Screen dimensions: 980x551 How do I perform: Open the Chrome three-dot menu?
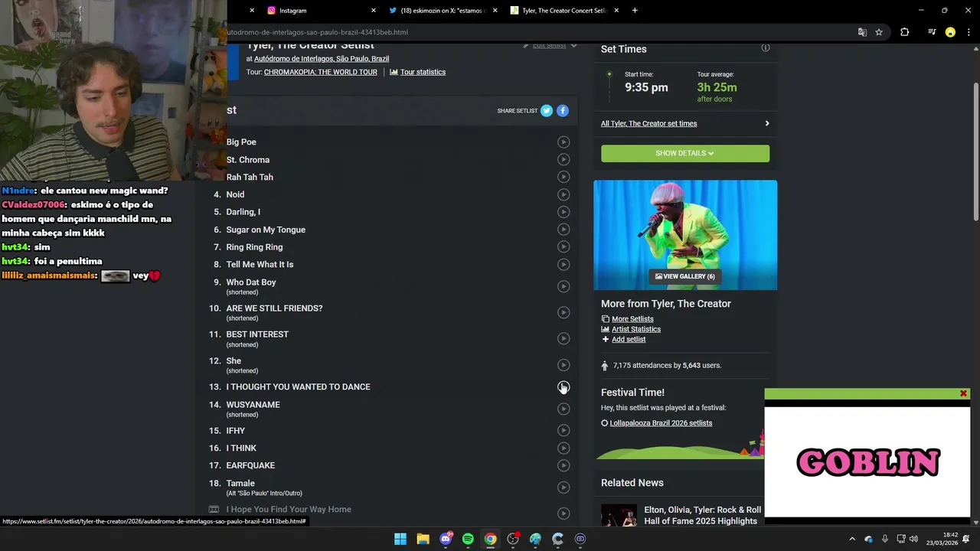point(969,32)
